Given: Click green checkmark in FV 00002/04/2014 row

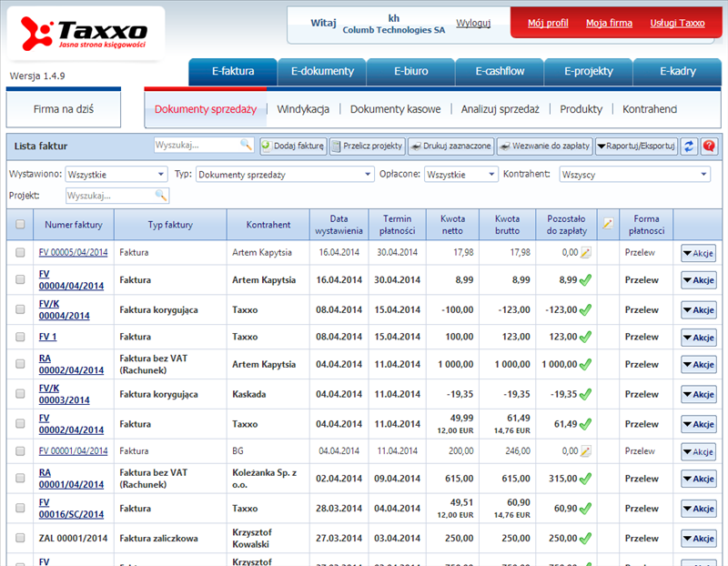Looking at the screenshot, I should click(x=585, y=424).
